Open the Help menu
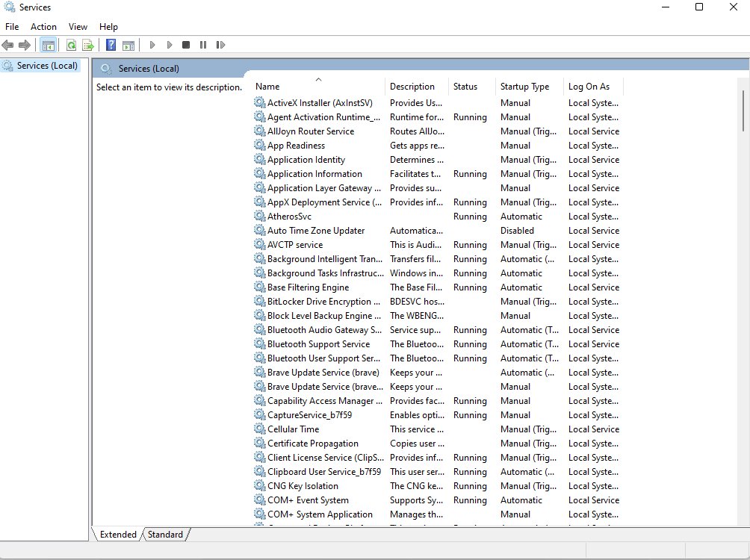Screen dimensions: 750x560 pyautogui.click(x=108, y=27)
